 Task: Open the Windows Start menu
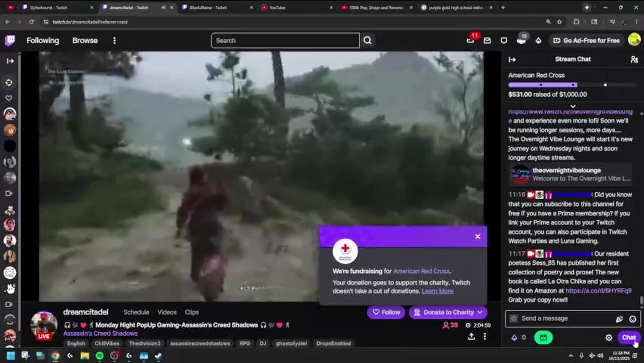[11, 356]
